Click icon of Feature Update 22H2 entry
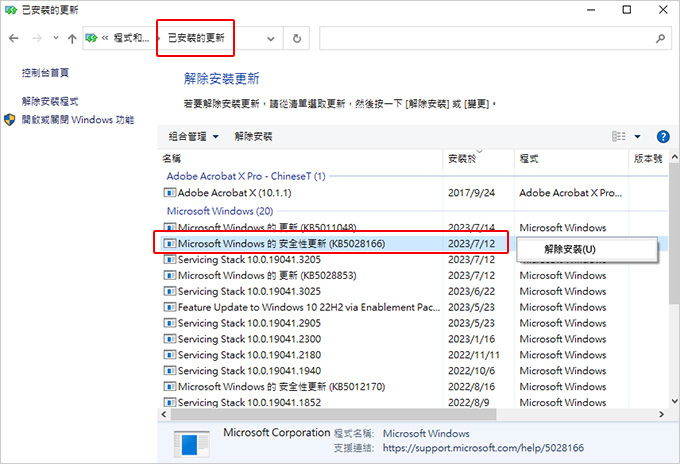This screenshot has height=464, width=680. (x=170, y=307)
